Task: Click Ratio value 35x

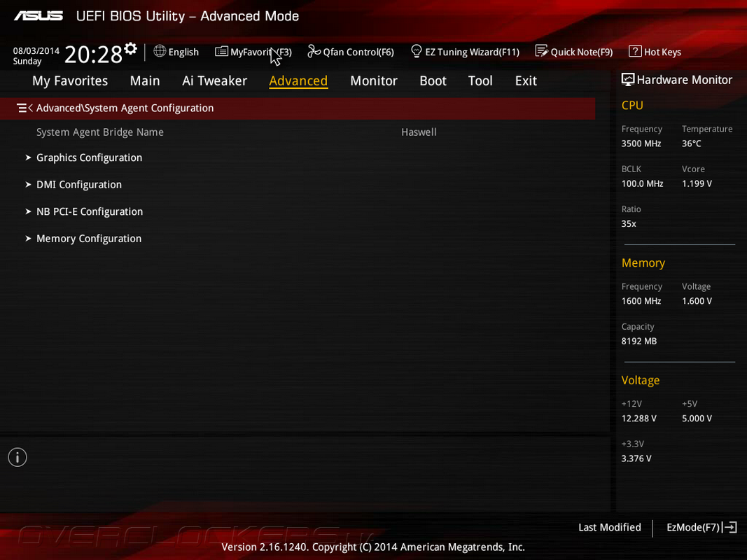Action: tap(629, 223)
